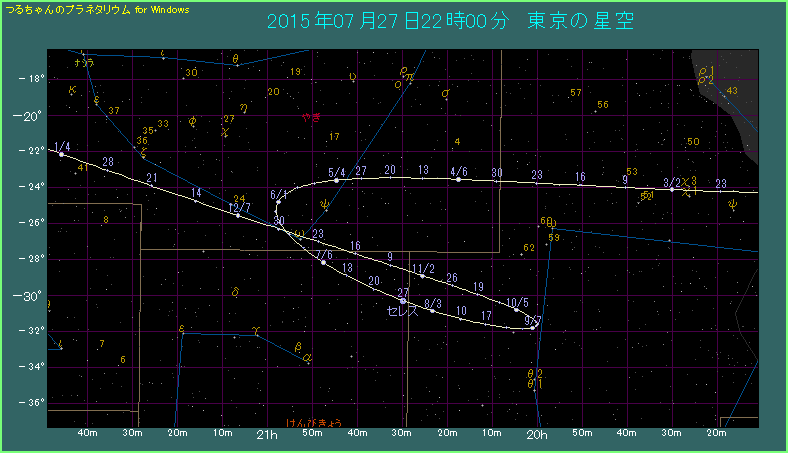This screenshot has width=788, height=453.
Task: Click the 4/6 date point on the path
Action: click(459, 180)
